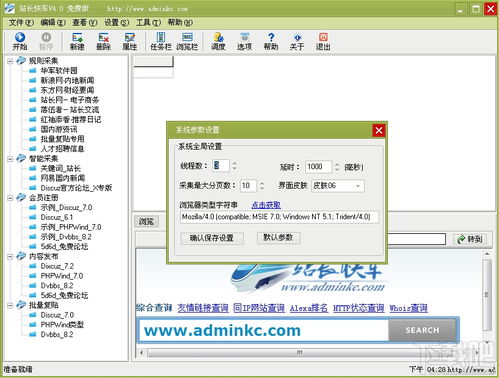Collapse the 规则采集 tree node
Screen dimensions: 499x378
tap(10, 61)
